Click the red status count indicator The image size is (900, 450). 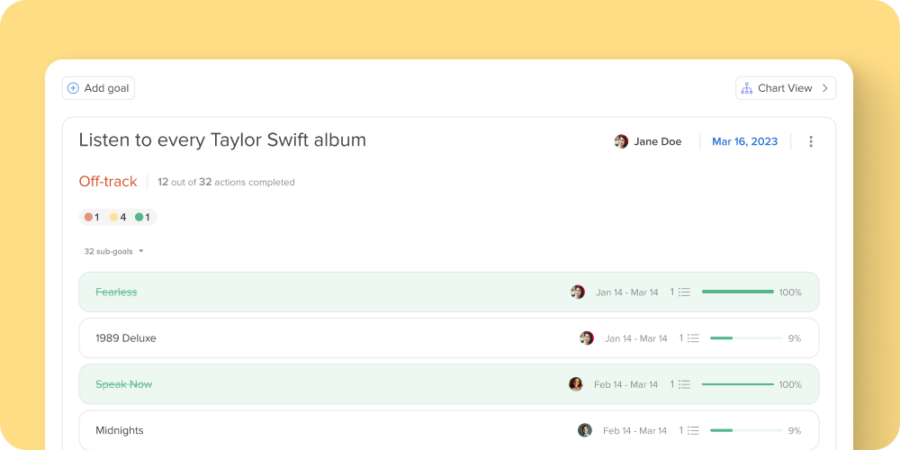coord(91,217)
